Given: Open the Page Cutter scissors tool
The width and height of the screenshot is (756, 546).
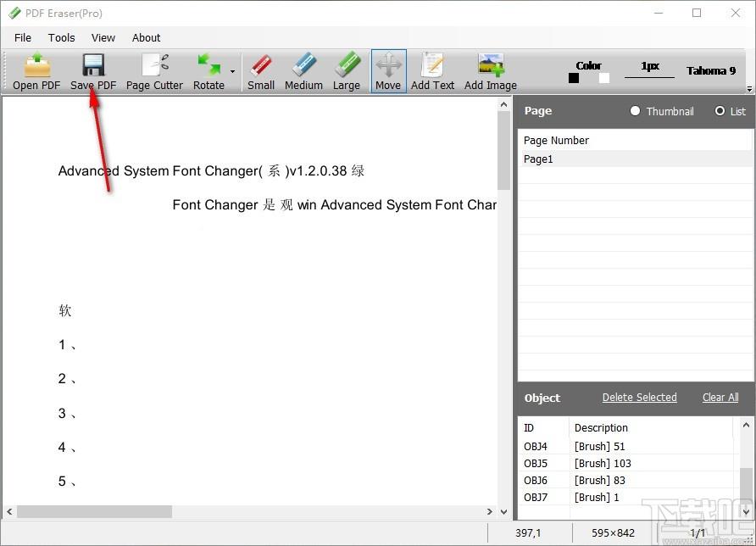Looking at the screenshot, I should [154, 71].
